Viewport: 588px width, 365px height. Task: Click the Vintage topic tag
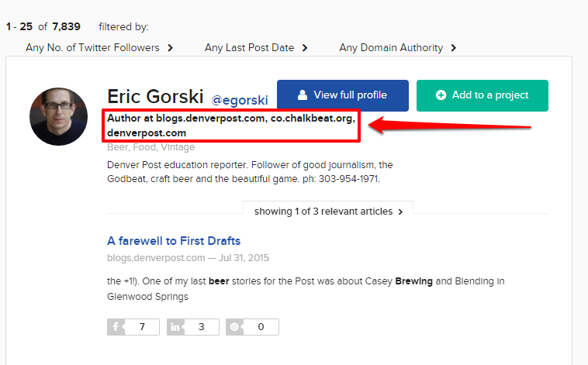click(178, 146)
